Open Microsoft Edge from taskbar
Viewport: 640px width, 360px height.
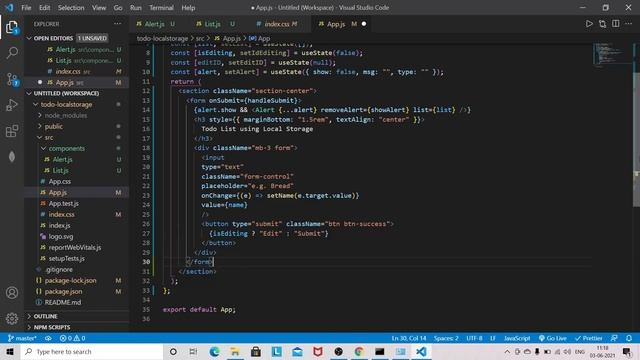point(214,351)
